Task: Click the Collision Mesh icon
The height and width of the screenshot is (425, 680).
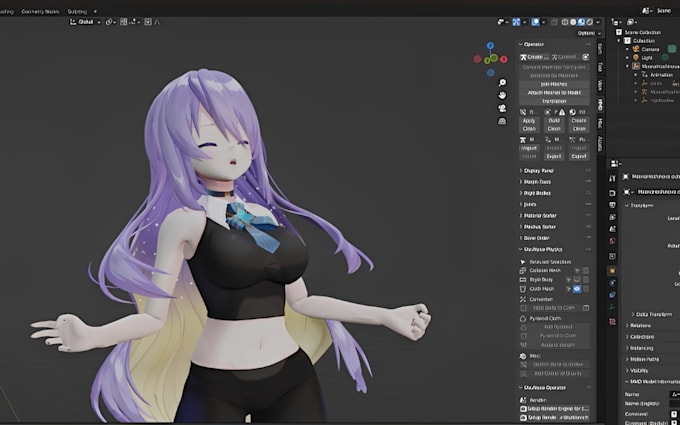Action: coord(523,271)
